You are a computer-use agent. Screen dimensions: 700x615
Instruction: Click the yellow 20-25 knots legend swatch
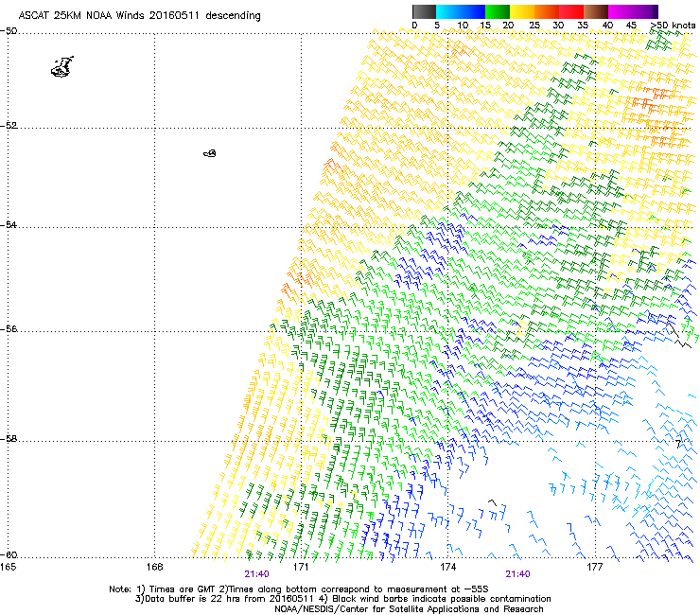[x=522, y=11]
